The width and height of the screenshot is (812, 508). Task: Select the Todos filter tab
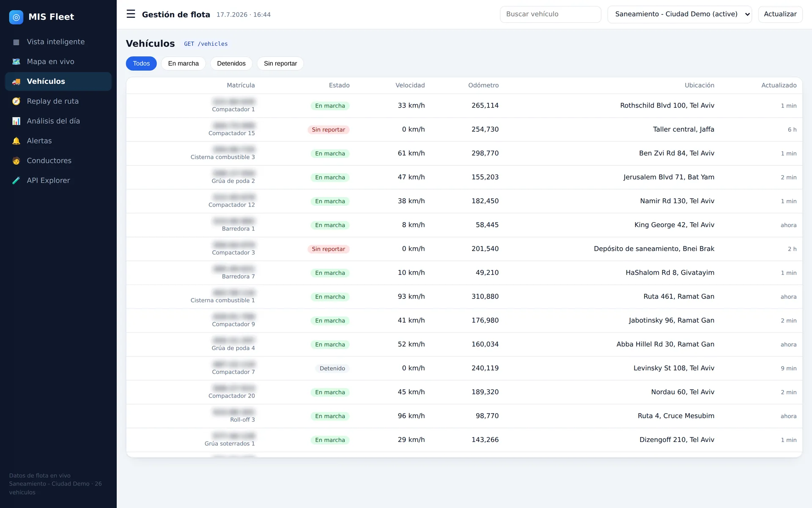141,63
